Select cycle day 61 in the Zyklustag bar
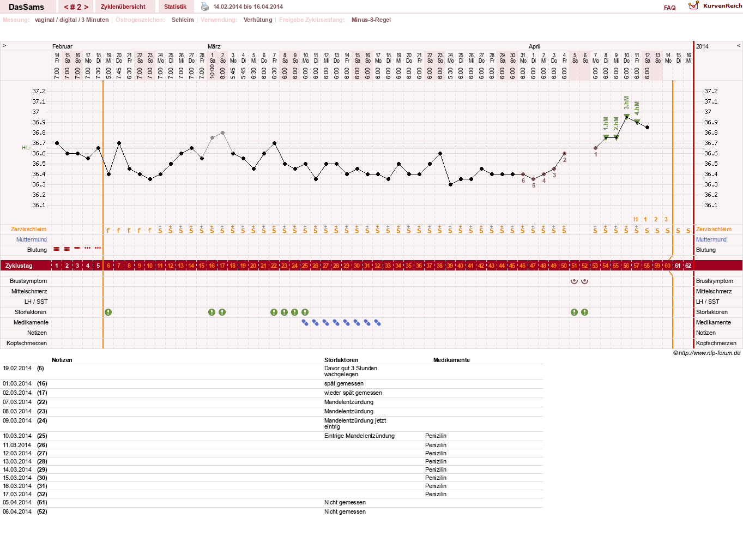The width and height of the screenshot is (743, 560). coord(678,266)
